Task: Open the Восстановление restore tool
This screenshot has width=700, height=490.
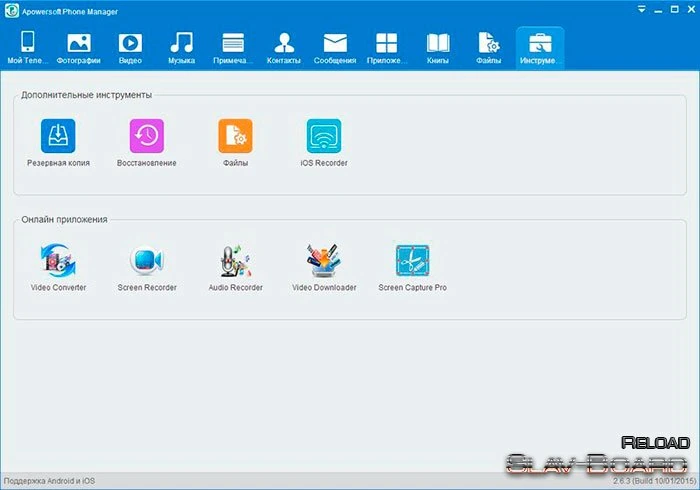Action: (146, 143)
